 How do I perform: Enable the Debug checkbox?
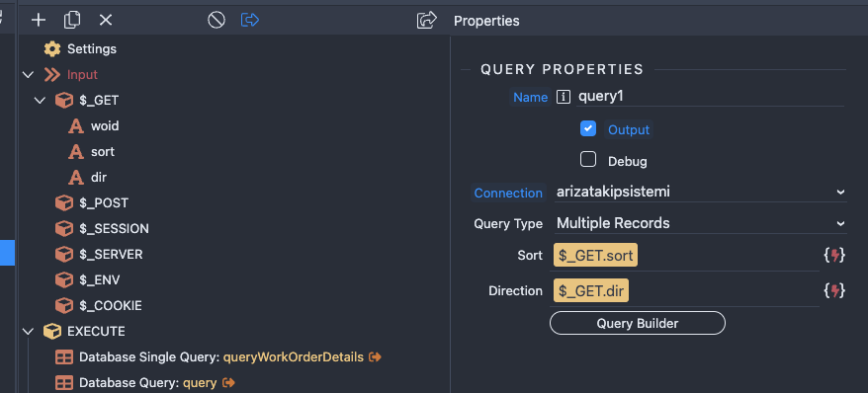[x=588, y=160]
